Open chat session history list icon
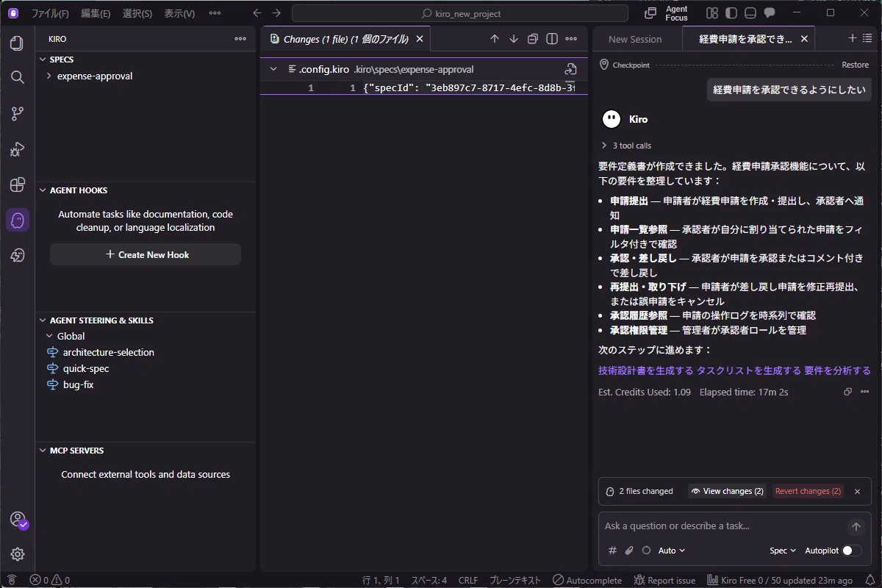 pos(867,38)
